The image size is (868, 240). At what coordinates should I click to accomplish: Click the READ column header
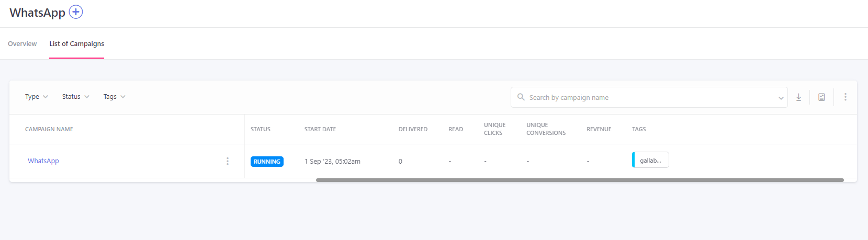[456, 129]
